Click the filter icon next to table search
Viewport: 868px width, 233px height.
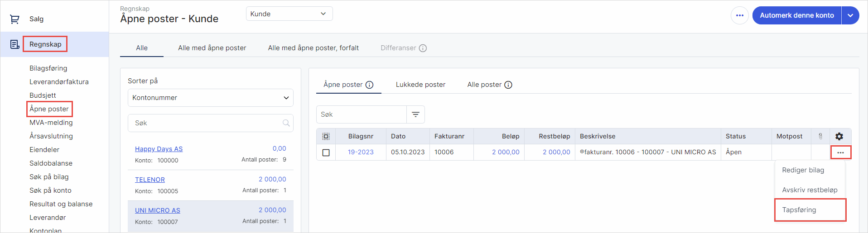point(415,114)
